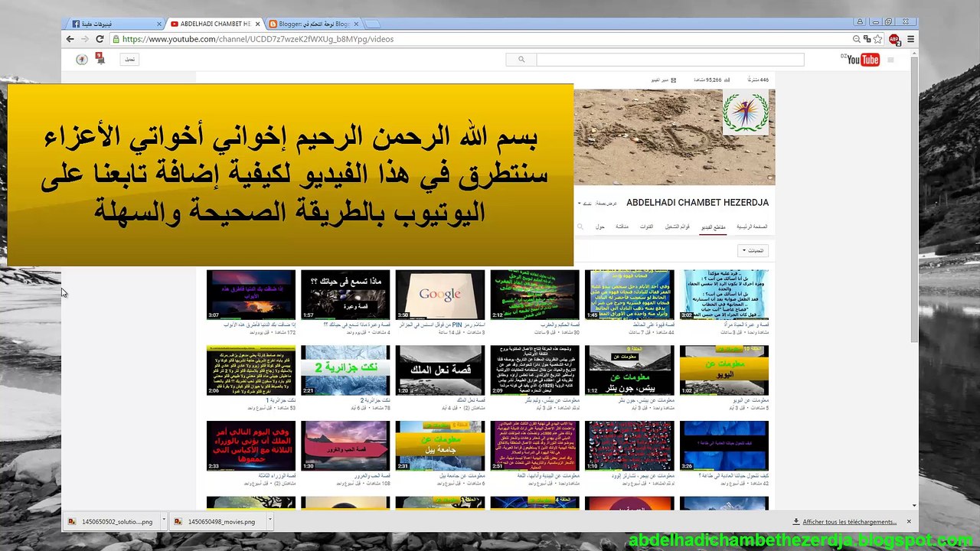Click the zoom magnifier icon in address bar

click(x=857, y=39)
